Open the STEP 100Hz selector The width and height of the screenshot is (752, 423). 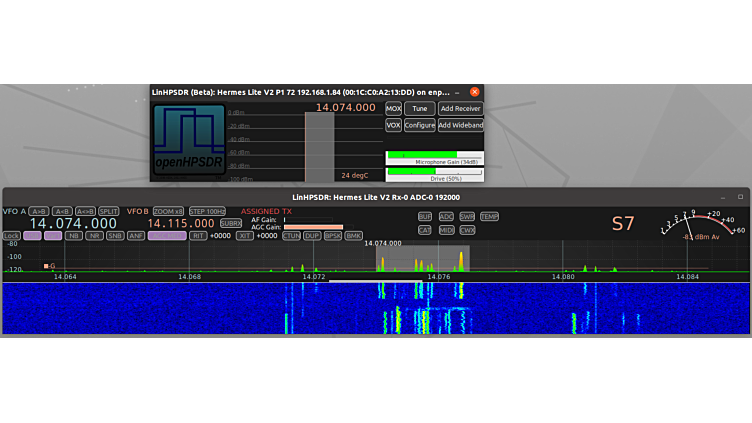207,211
